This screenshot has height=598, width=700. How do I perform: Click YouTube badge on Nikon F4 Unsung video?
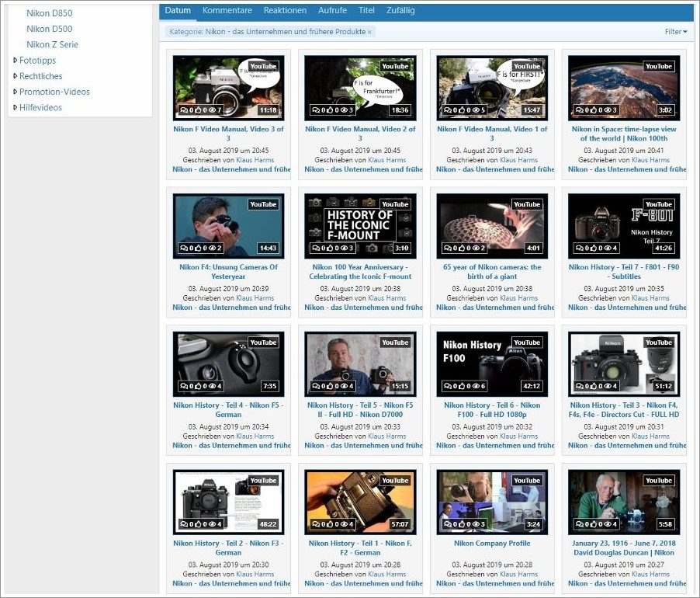click(x=263, y=204)
